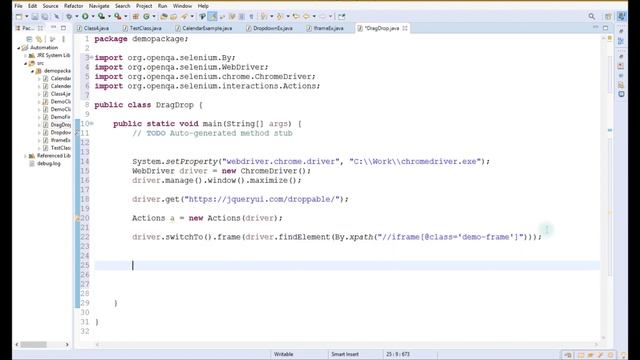Open the Source menu
Image resolution: width=640 pixels, height=360 pixels.
click(51, 6)
